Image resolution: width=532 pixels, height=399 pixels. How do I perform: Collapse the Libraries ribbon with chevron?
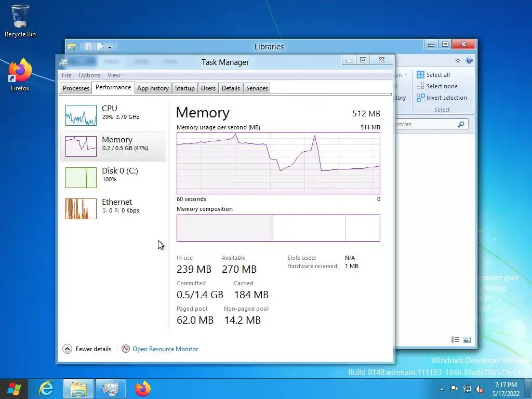tap(458, 60)
